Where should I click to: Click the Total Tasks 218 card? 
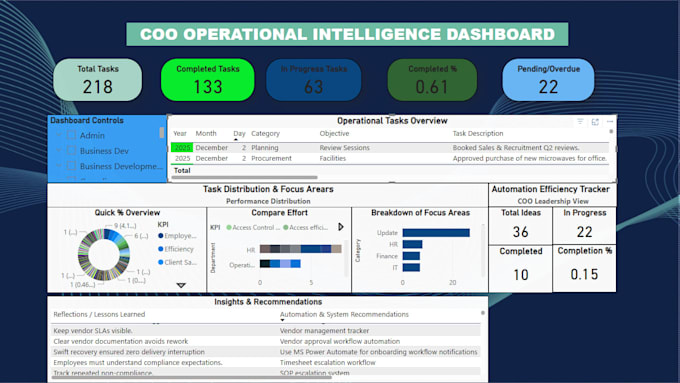[x=98, y=80]
